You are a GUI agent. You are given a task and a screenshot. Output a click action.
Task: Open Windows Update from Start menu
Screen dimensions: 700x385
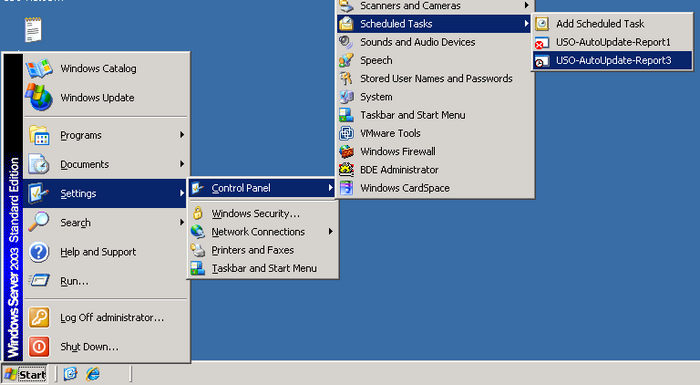(x=106, y=97)
